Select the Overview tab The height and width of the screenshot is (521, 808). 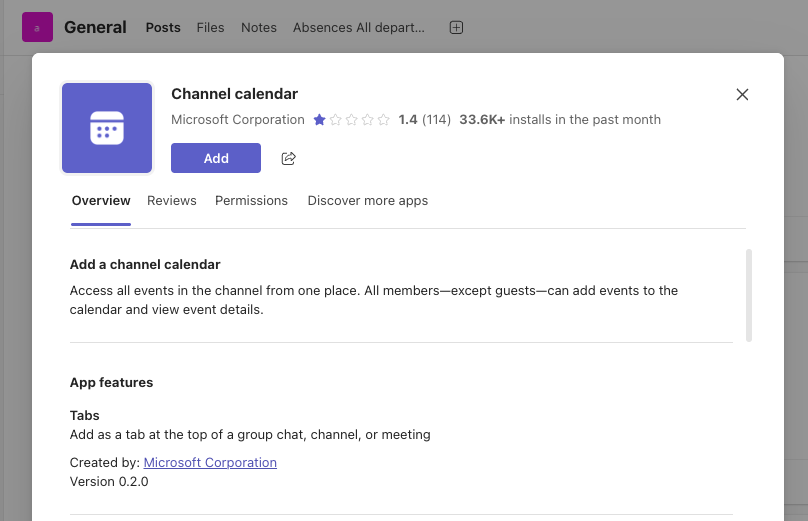pos(101,201)
